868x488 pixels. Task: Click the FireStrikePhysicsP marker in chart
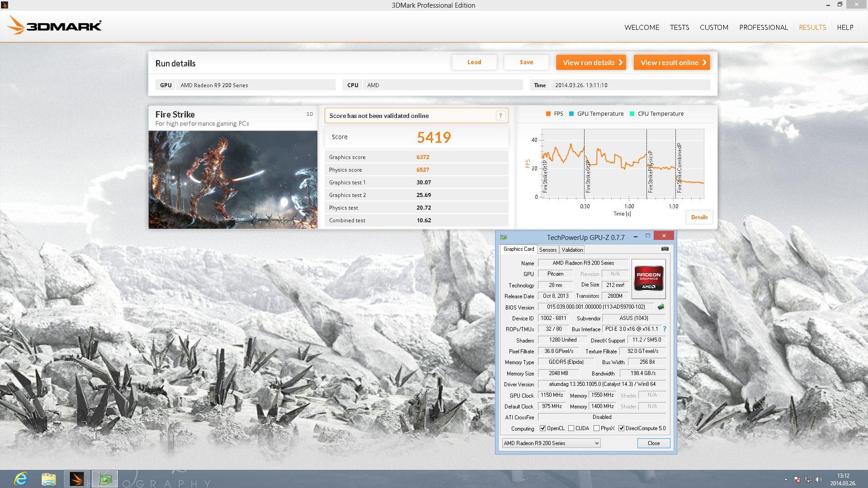coord(650,172)
